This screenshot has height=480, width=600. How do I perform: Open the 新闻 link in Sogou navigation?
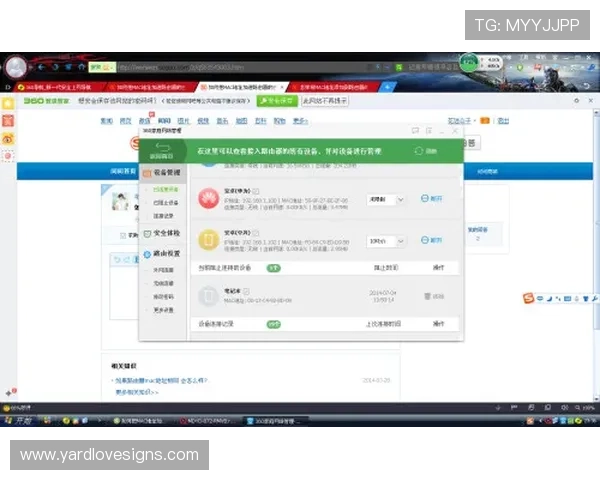pos(107,121)
